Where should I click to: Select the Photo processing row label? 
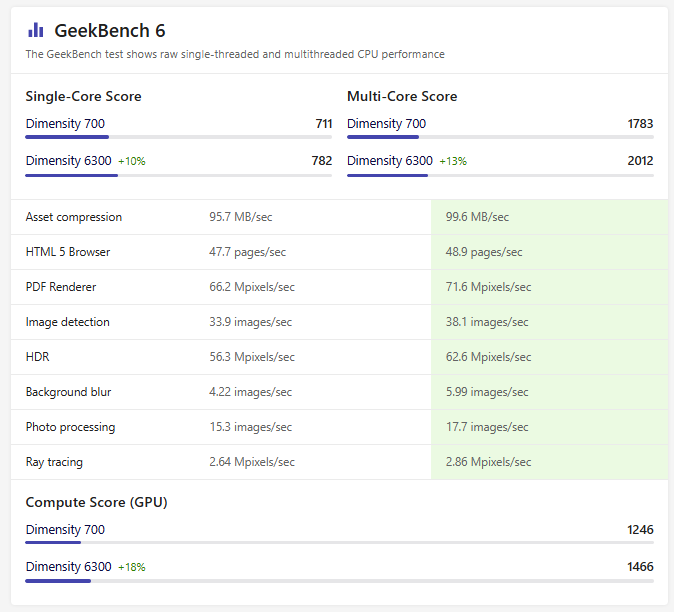tap(70, 427)
